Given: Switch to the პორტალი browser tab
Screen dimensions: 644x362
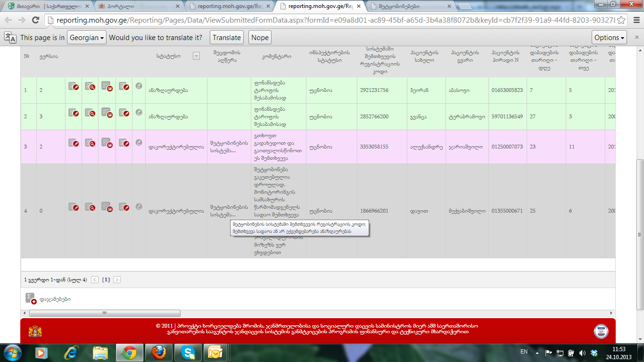Looking at the screenshot, I should point(137,7).
